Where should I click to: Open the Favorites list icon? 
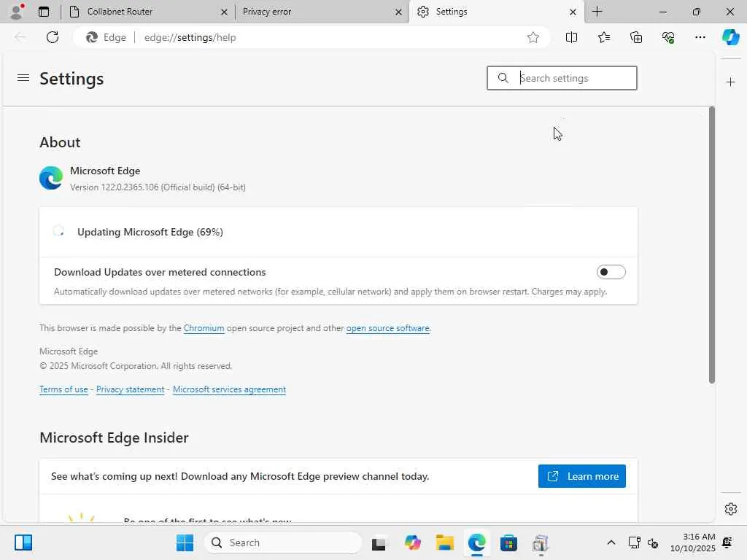click(603, 37)
